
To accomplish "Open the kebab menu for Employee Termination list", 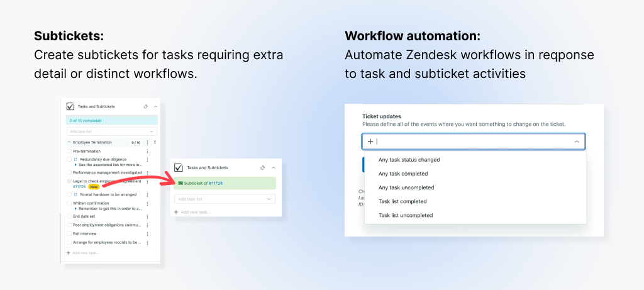I will pos(147,143).
